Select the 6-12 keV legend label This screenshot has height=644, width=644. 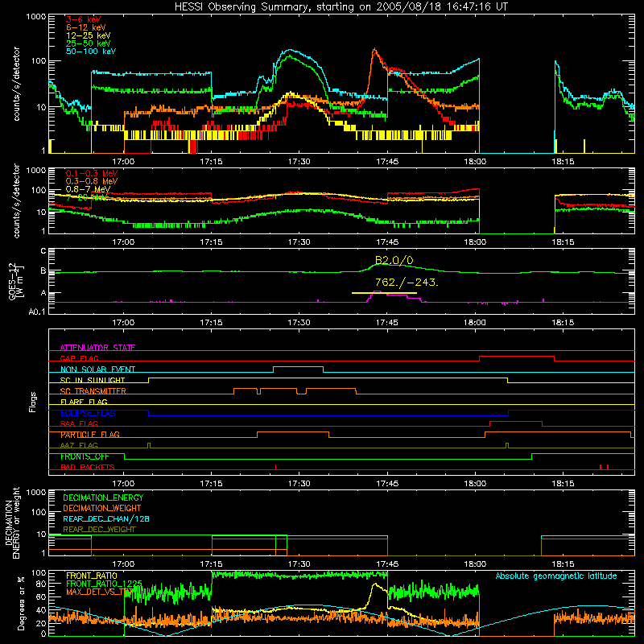pos(86,27)
